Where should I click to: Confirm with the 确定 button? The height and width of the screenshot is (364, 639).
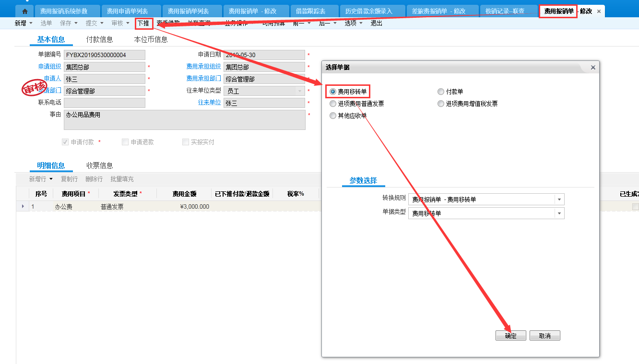pyautogui.click(x=510, y=336)
